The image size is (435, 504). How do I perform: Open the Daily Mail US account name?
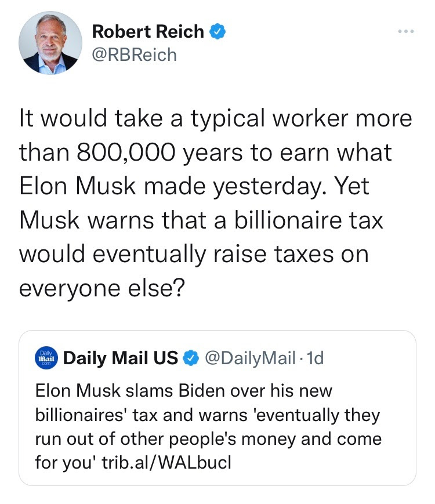click(x=121, y=358)
